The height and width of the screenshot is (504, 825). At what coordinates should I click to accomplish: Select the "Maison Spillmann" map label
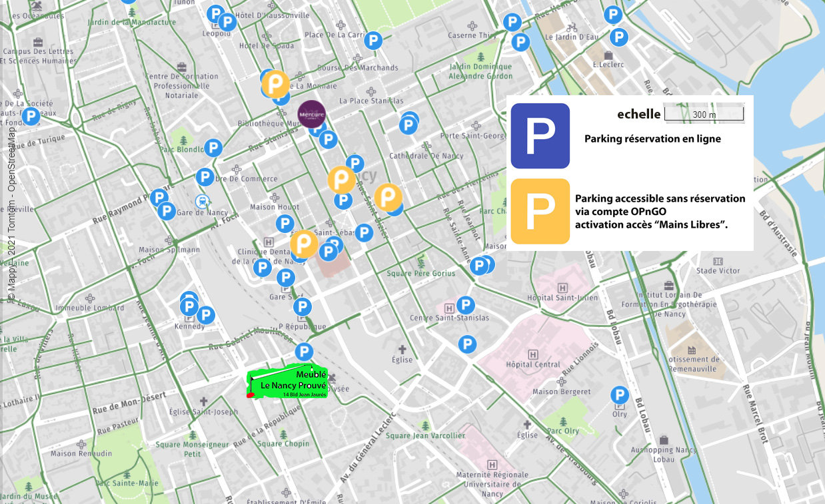pos(169,250)
